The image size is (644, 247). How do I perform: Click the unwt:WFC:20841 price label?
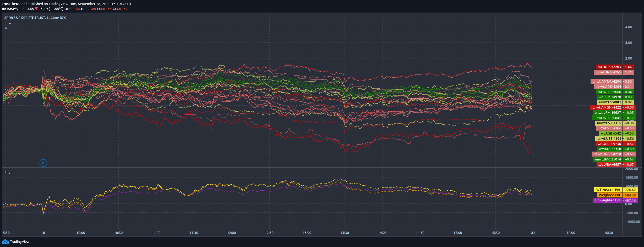pos(614,118)
